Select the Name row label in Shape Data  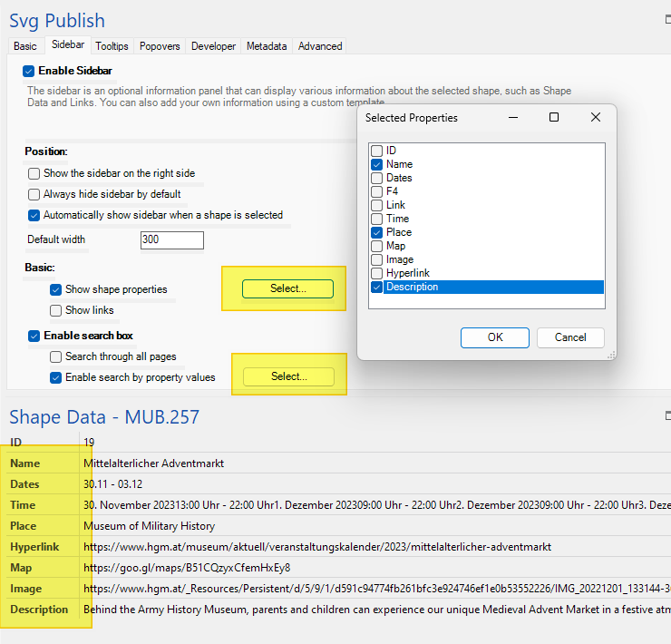(x=24, y=463)
